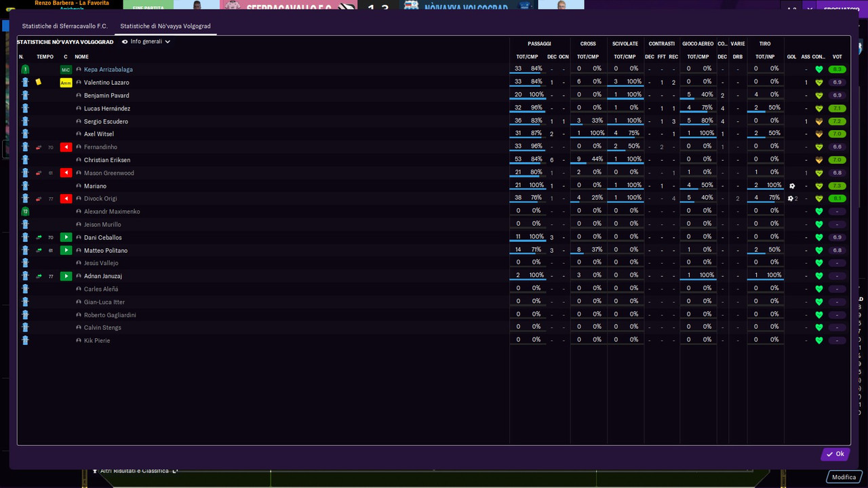The image size is (868, 488).
Task: Open Dani Ceballos' player profile
Action: (103, 237)
